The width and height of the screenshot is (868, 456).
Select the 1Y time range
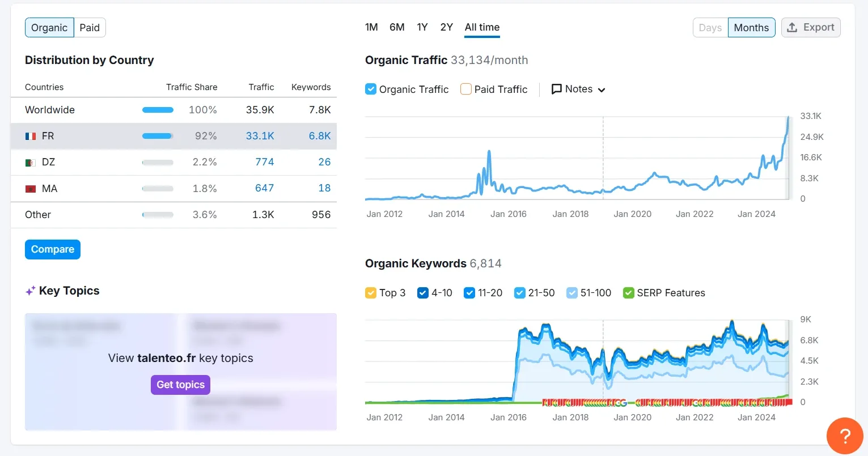pos(422,27)
